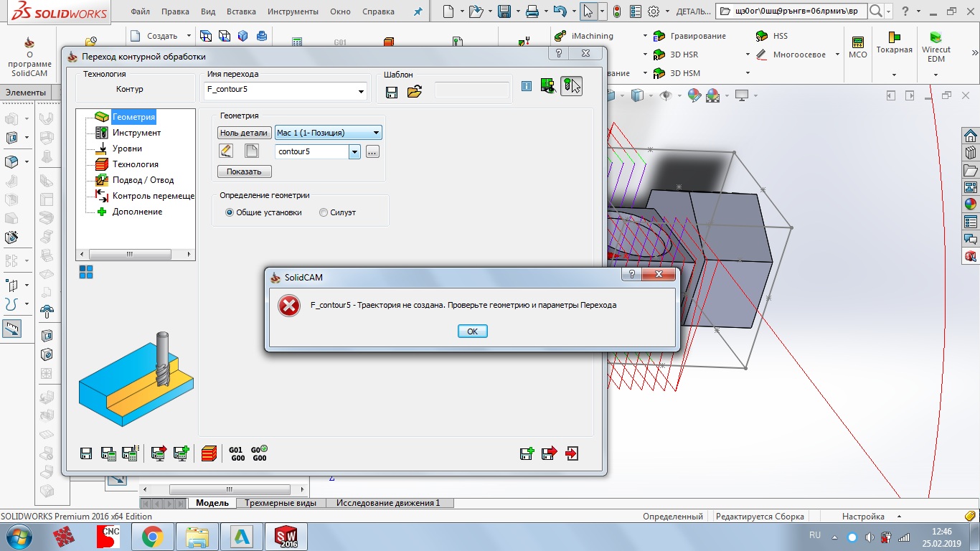Select the Силуэт radio button
The height and width of the screenshot is (551, 980).
324,212
